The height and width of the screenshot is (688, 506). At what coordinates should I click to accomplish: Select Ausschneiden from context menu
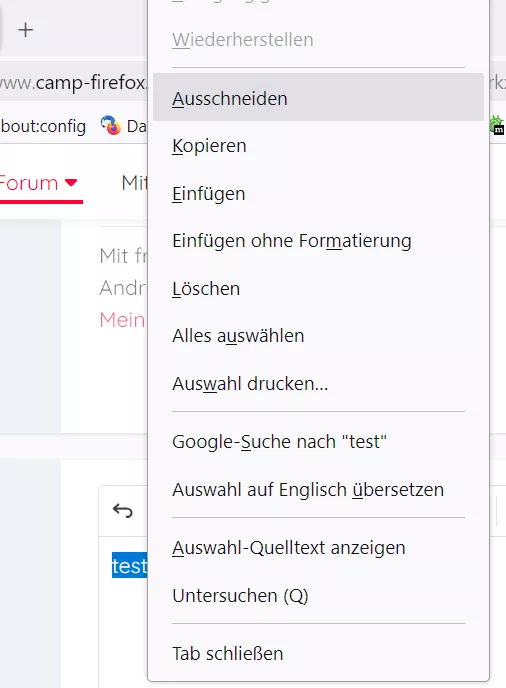[318, 97]
